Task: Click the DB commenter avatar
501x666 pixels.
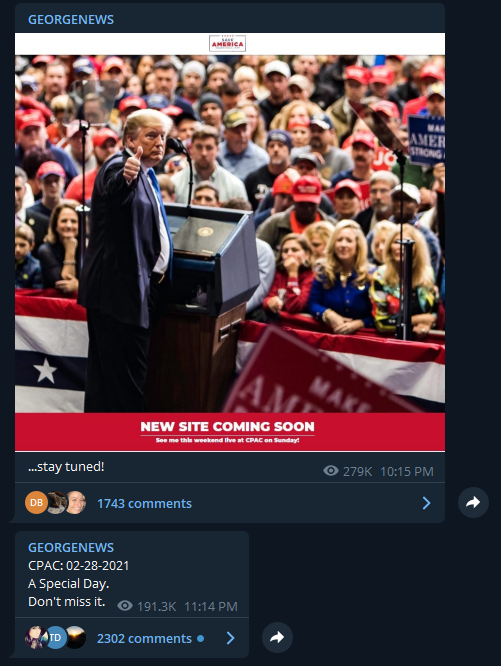Action: tap(37, 502)
